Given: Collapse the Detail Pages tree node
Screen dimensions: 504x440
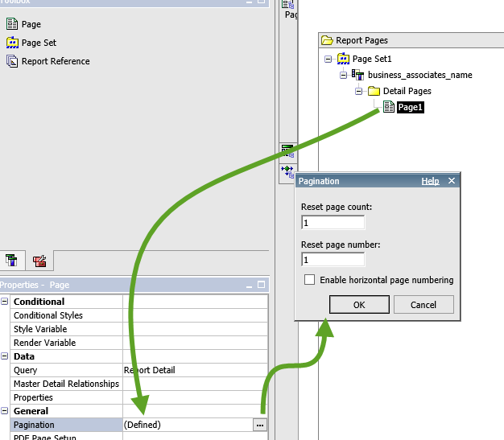Looking at the screenshot, I should pos(359,91).
